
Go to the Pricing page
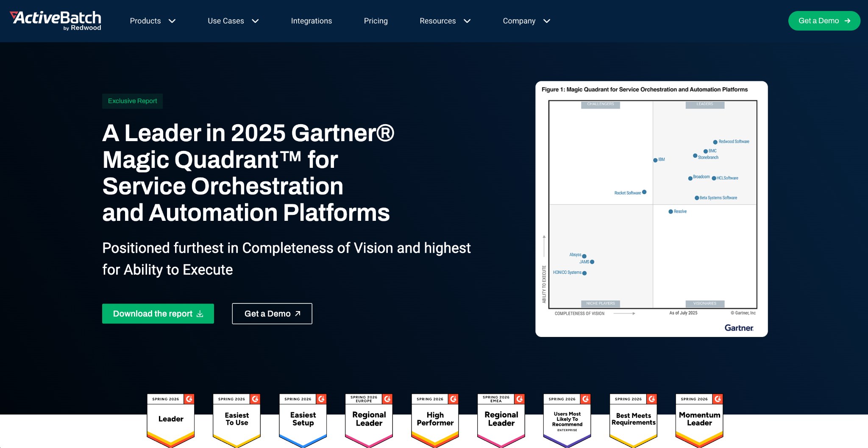click(x=376, y=21)
